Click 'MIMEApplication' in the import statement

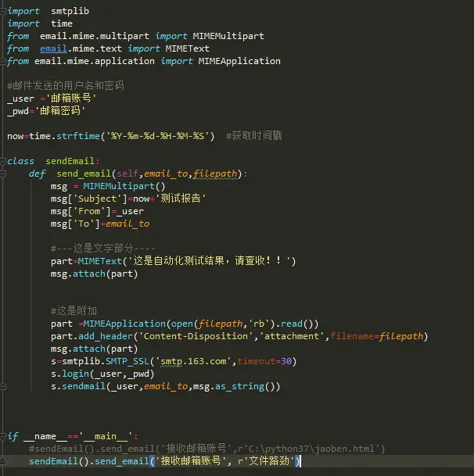click(239, 61)
